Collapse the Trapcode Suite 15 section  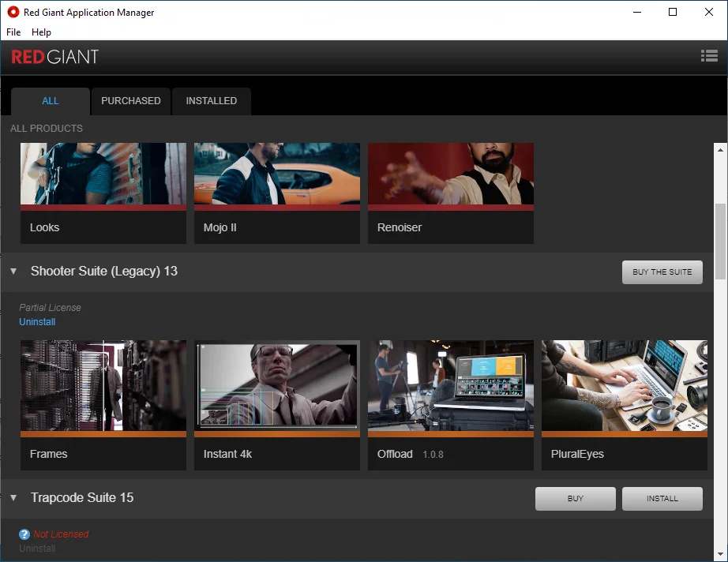coord(13,497)
